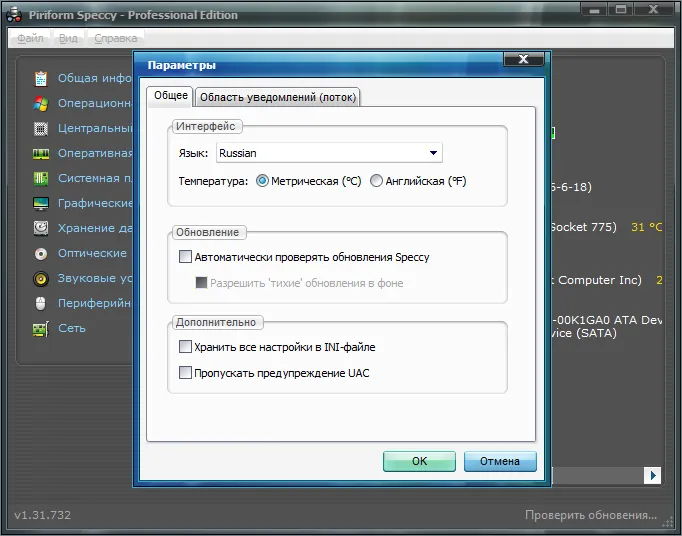Click the RAM module icon for Оперативная память
Screen dimensions: 682x536
[41, 154]
